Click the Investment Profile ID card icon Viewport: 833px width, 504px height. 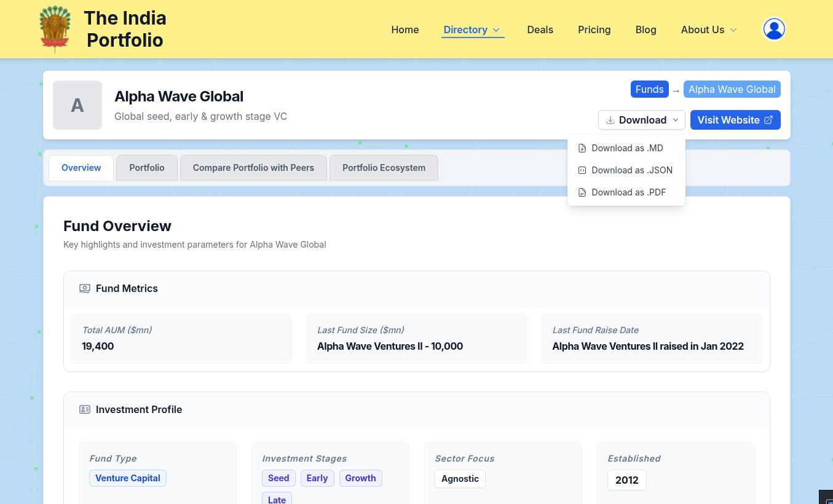85,409
